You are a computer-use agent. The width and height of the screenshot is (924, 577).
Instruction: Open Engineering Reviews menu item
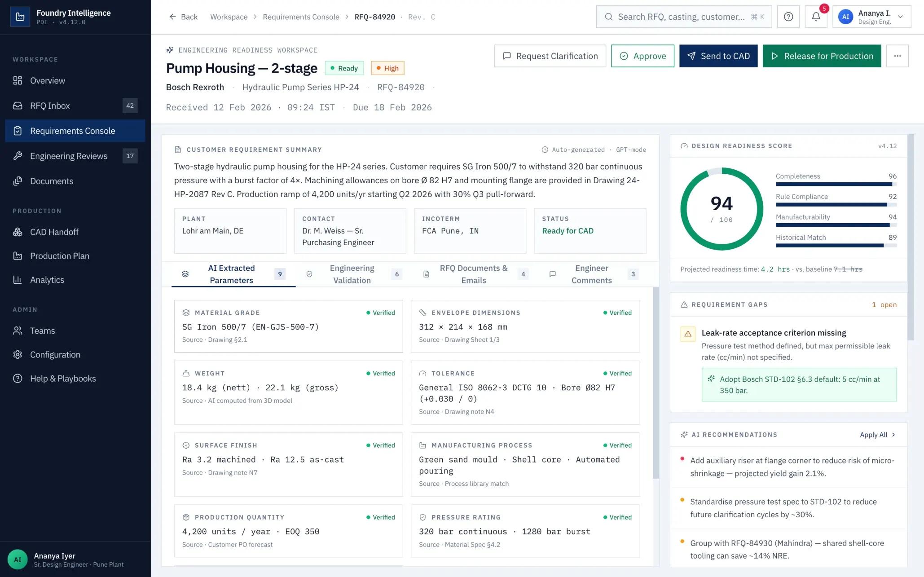pyautogui.click(x=75, y=156)
